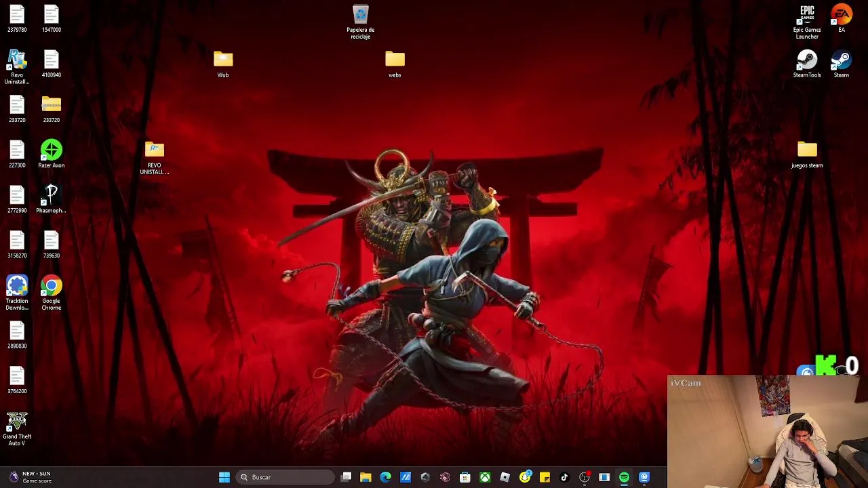868x488 pixels.
Task: Select the webs folder
Action: pos(395,64)
